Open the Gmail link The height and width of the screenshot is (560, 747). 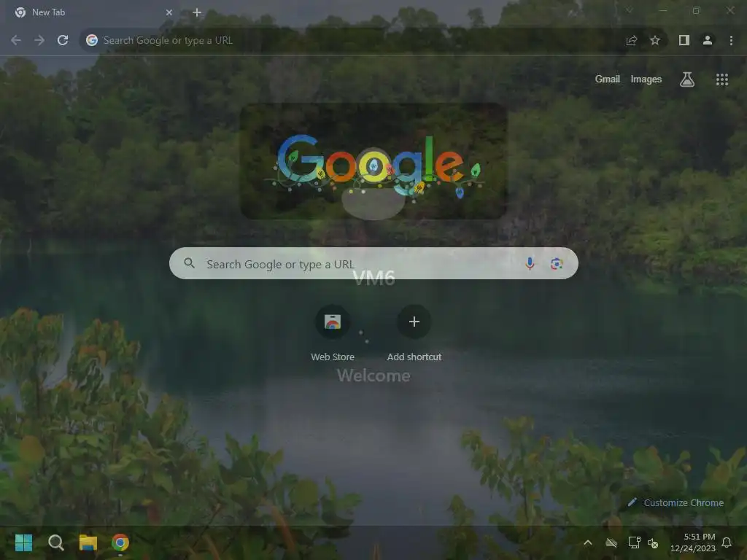[x=608, y=79]
